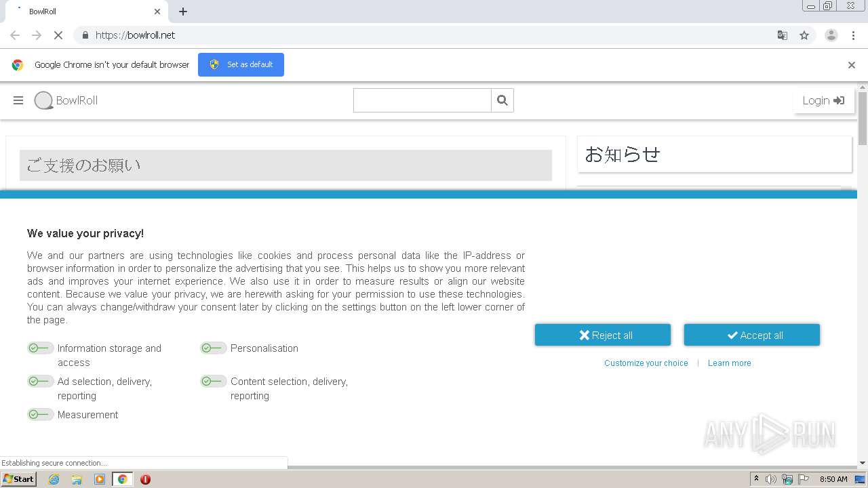Viewport: 868px width, 488px height.
Task: Click the 8:50 AM clock
Action: coord(833,479)
